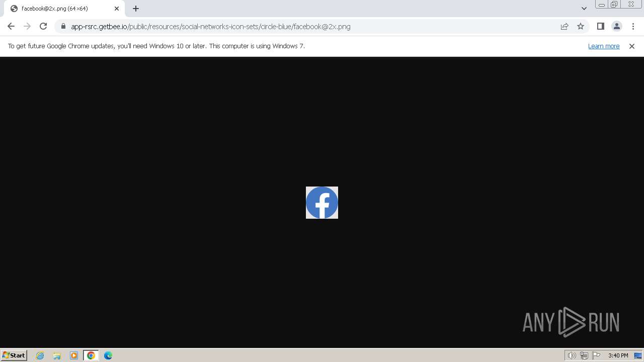Click the 3:40 PM clock
The width and height of the screenshot is (644, 362).
[618, 355]
